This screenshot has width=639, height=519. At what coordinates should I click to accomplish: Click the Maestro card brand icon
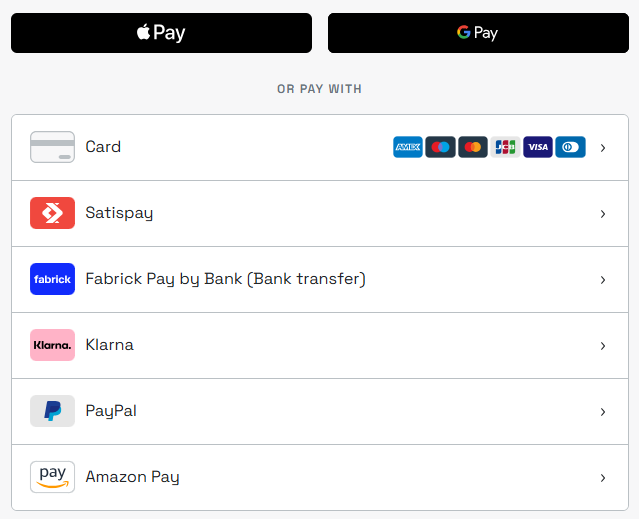tap(441, 147)
